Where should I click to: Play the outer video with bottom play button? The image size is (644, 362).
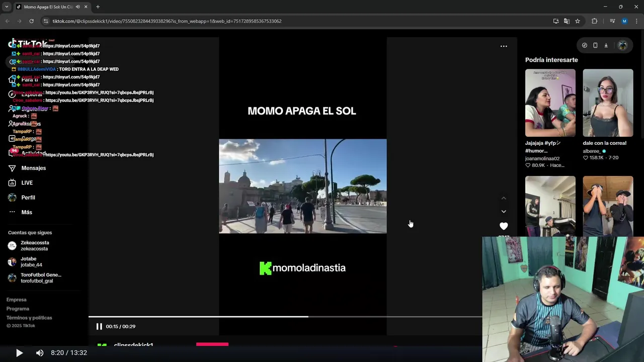pyautogui.click(x=19, y=353)
